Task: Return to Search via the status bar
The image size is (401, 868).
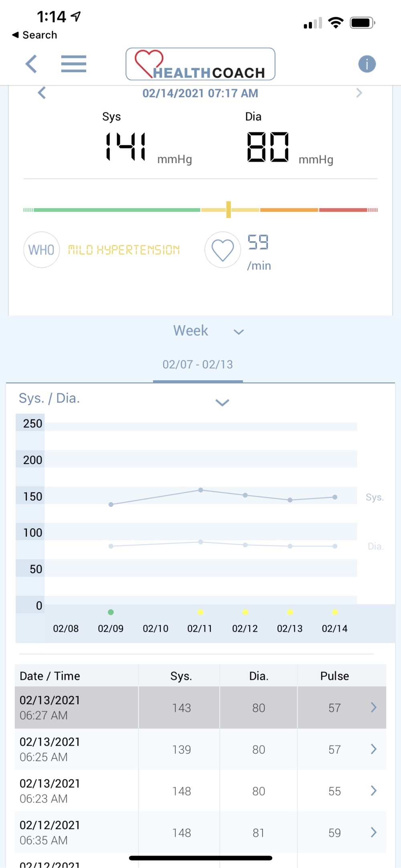Action: pyautogui.click(x=34, y=35)
